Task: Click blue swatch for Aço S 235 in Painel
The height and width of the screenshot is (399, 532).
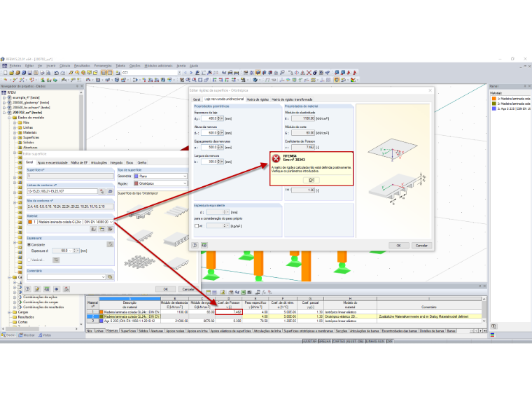Action: 494,108
